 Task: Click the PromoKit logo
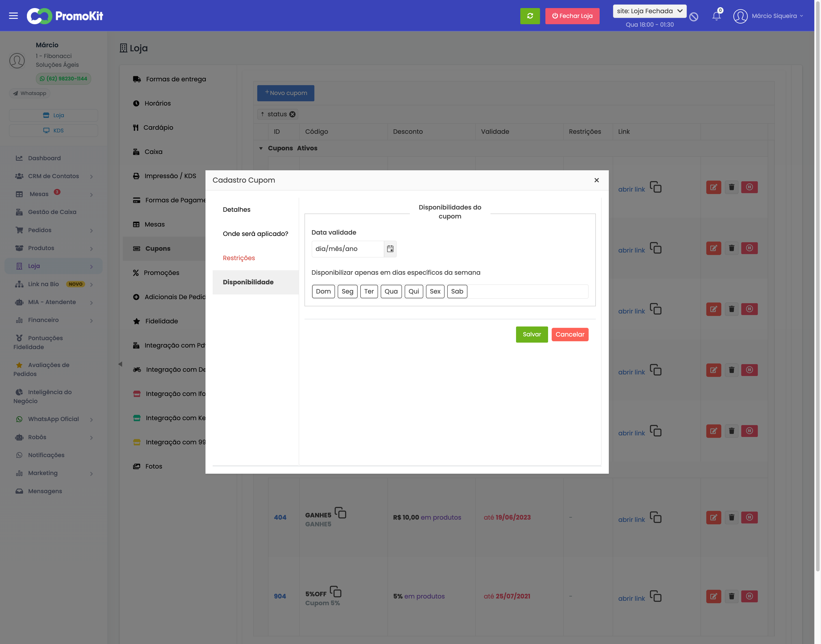click(65, 16)
